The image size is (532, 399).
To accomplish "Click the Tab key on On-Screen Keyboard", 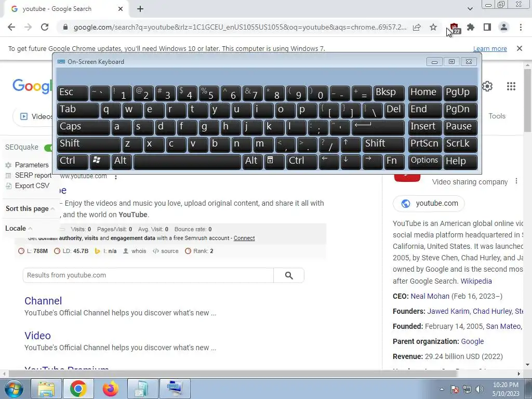I will pos(78,110).
